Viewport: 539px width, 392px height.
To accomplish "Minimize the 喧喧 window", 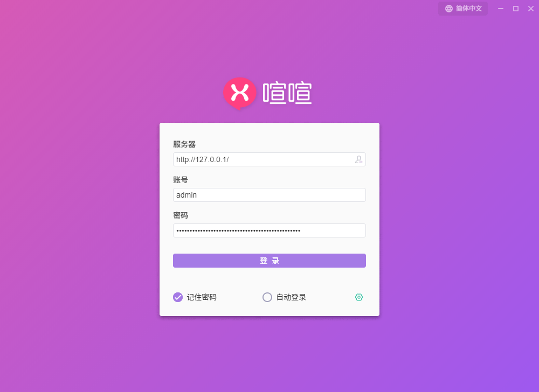I will (x=501, y=9).
